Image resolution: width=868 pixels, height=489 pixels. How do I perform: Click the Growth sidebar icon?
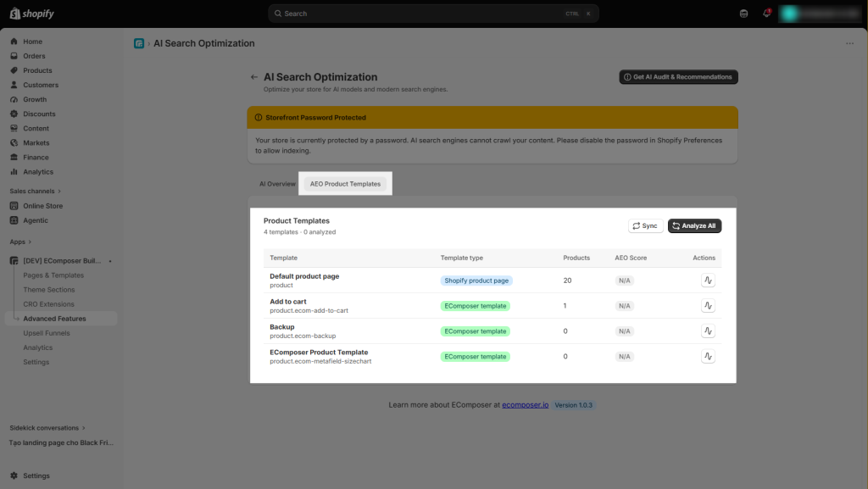14,99
